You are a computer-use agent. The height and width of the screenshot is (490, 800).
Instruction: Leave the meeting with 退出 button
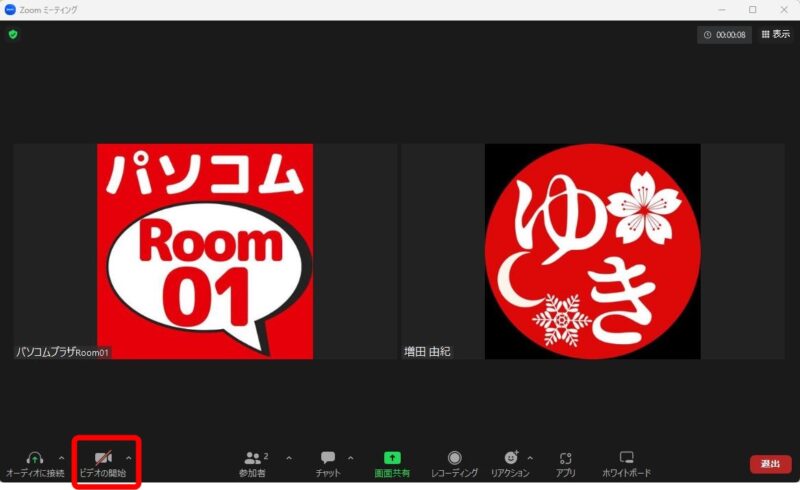click(770, 464)
